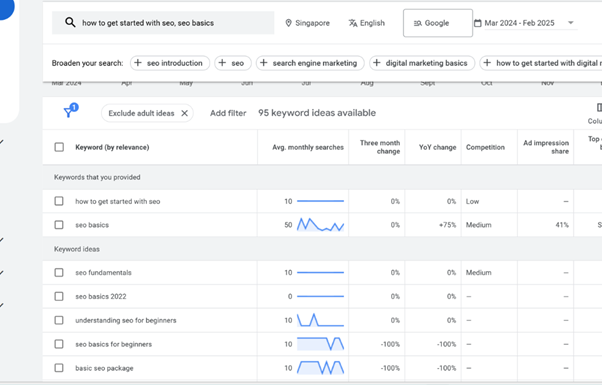Viewport: 602px width, 386px height.
Task: Add search engine marketing suggestion chip
Action: click(311, 63)
